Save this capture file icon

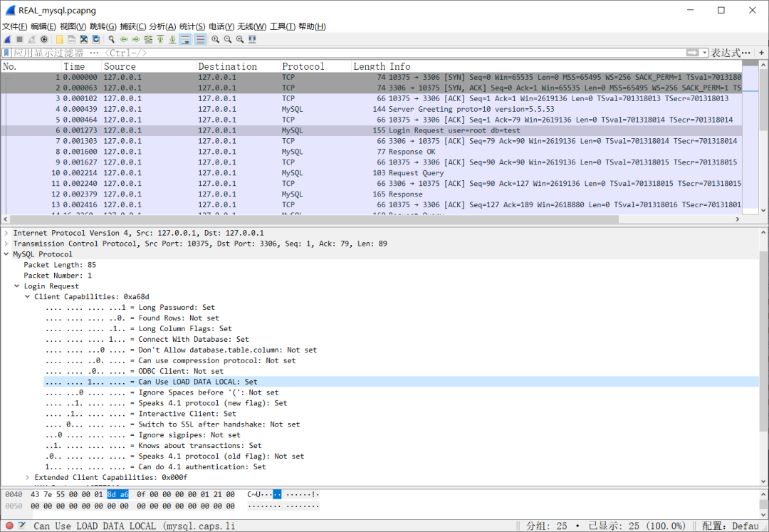[72, 40]
